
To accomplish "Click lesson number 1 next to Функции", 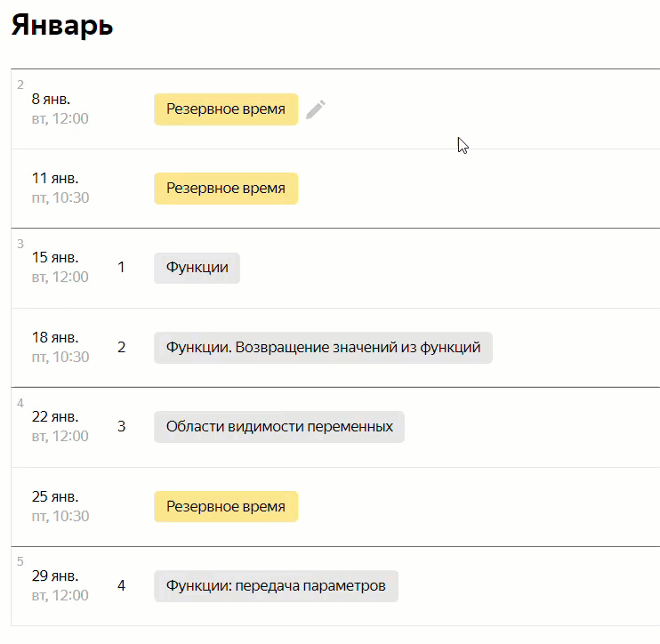I will pos(122,267).
